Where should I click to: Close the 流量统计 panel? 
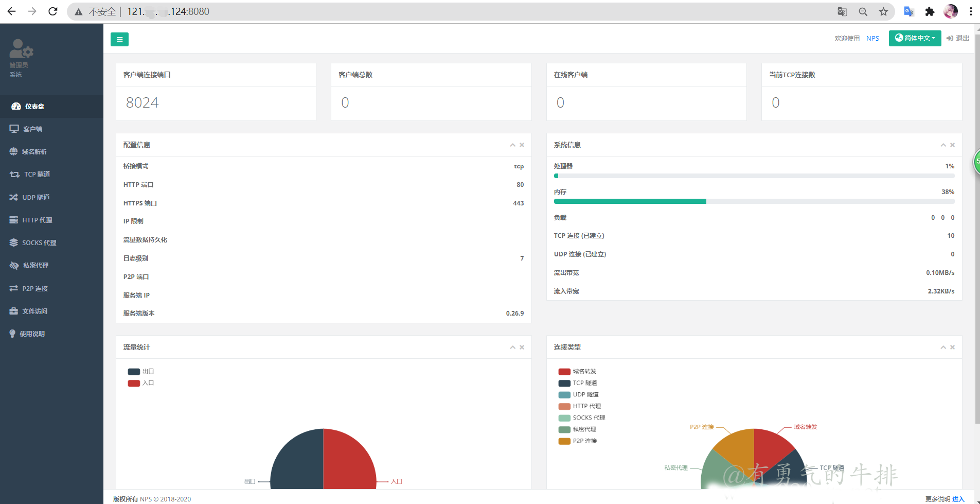click(x=522, y=347)
